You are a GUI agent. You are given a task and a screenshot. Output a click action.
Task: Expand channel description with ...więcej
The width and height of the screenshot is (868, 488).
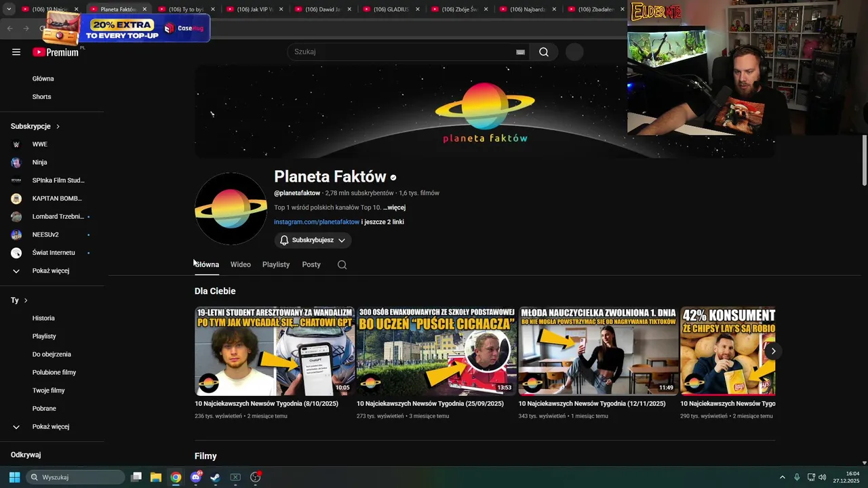coord(394,207)
